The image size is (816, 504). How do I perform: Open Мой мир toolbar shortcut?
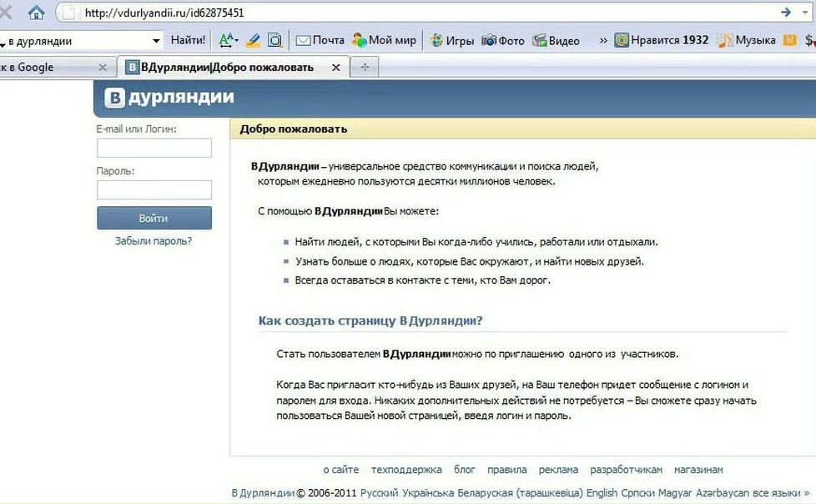[x=384, y=40]
